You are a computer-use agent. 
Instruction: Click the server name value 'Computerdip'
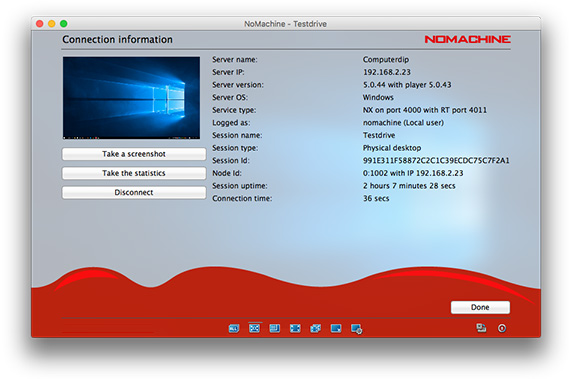coord(386,60)
